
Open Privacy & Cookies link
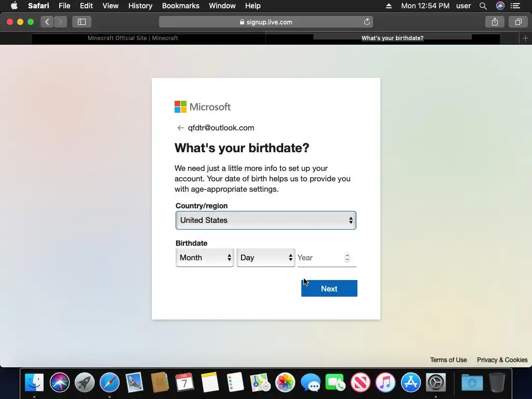(502, 360)
